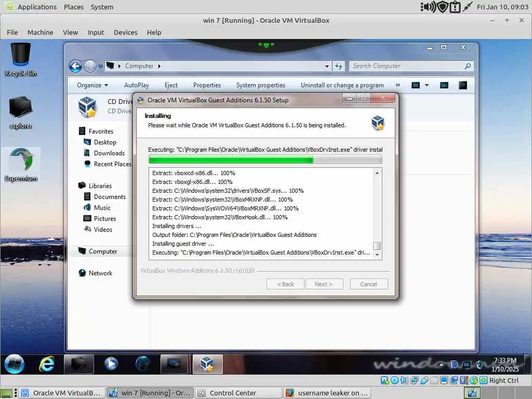Select Downloads in Favorites
This screenshot has width=532, height=399.
point(109,153)
